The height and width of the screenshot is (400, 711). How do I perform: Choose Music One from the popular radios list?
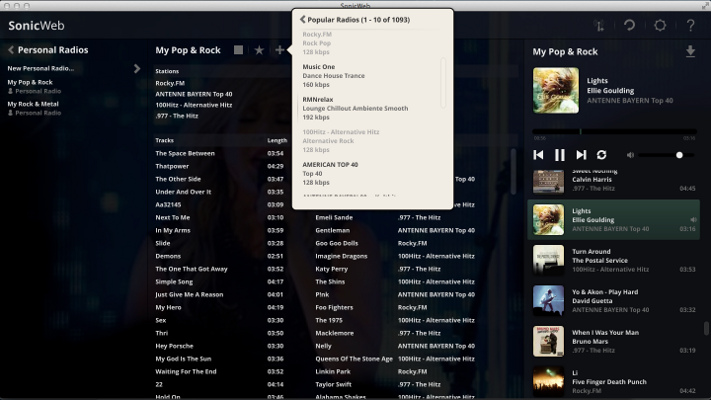tap(320, 67)
